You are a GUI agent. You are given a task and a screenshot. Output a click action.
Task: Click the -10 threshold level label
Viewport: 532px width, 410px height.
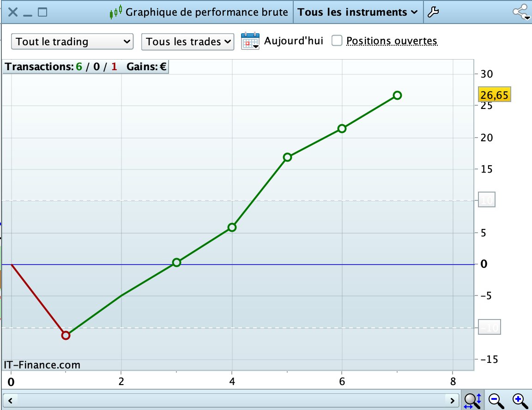[489, 327]
